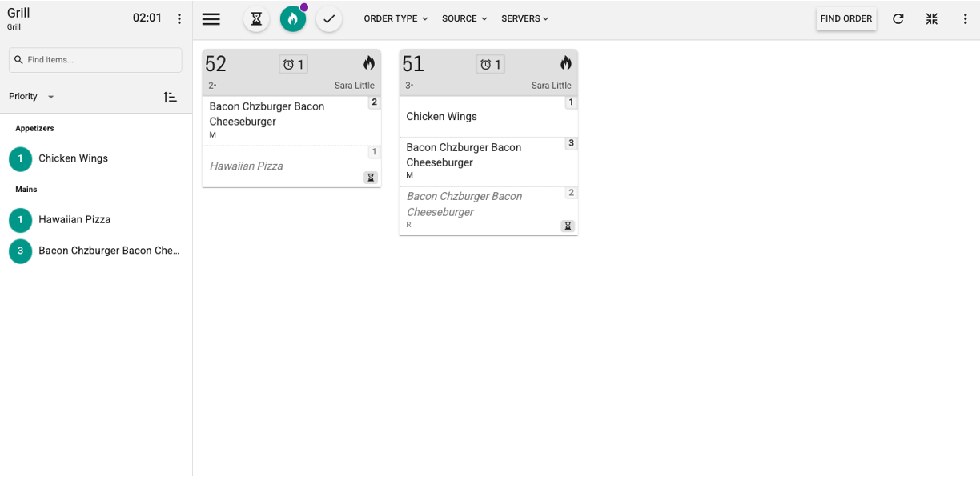Select Hawaiian Pizza in the Mains list
This screenshot has width=980, height=477.
[74, 219]
